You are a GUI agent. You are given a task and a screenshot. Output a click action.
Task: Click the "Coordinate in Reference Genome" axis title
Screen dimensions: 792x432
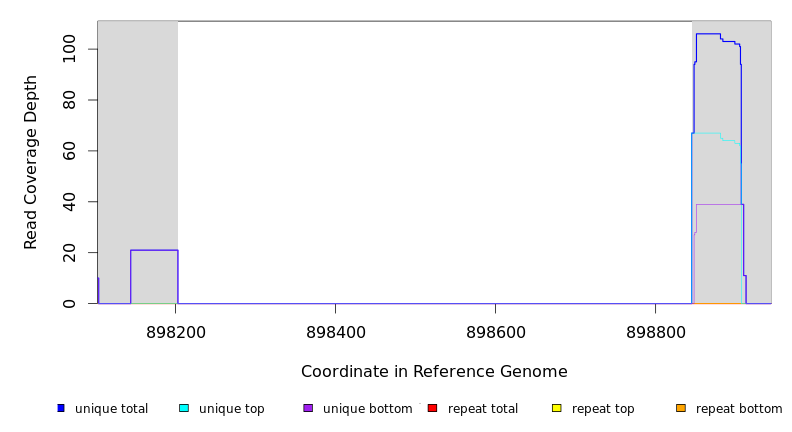434,372
